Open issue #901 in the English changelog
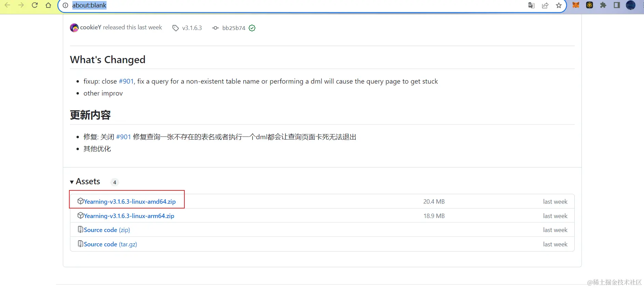Image resolution: width=644 pixels, height=288 pixels. pos(126,81)
